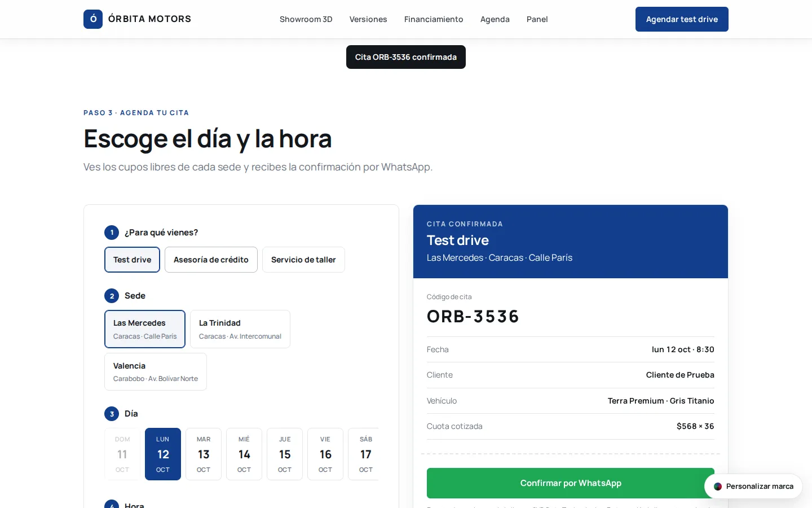Viewport: 812px width, 508px height.
Task: Choose La Trinidad sede card
Action: (240, 329)
